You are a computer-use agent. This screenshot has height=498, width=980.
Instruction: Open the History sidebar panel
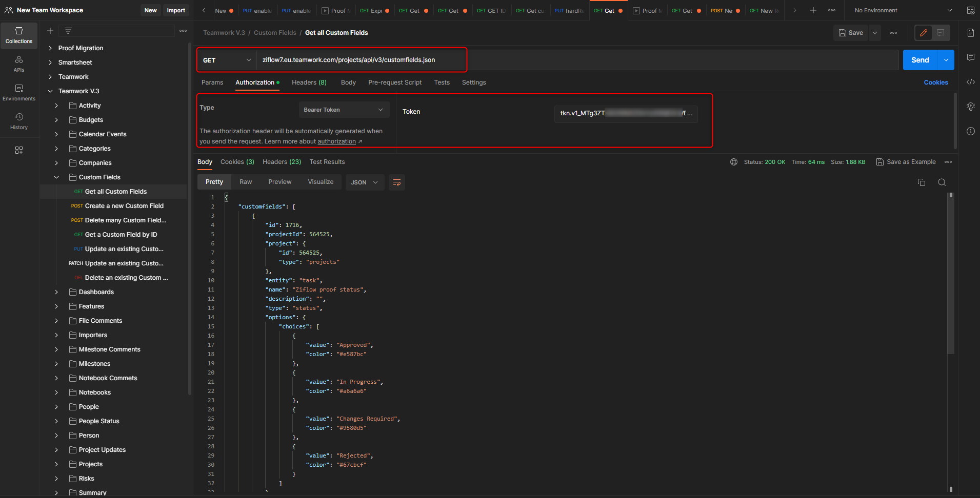tap(19, 121)
